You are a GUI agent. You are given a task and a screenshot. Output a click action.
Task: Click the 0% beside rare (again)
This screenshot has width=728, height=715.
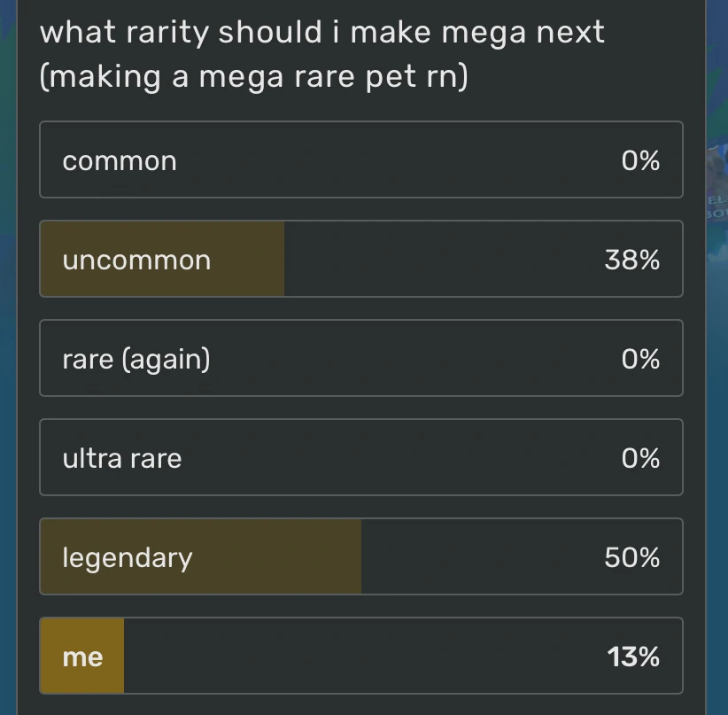point(642,359)
